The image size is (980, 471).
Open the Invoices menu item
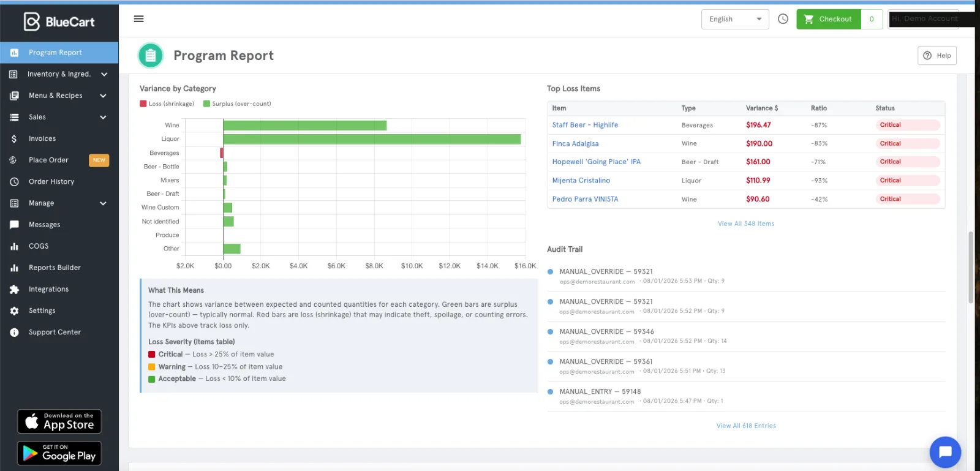[59, 139]
